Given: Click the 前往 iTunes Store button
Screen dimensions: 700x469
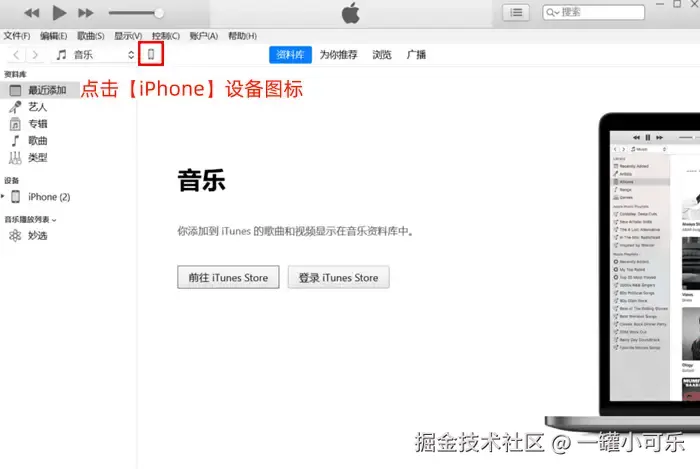Looking at the screenshot, I should pyautogui.click(x=228, y=277).
